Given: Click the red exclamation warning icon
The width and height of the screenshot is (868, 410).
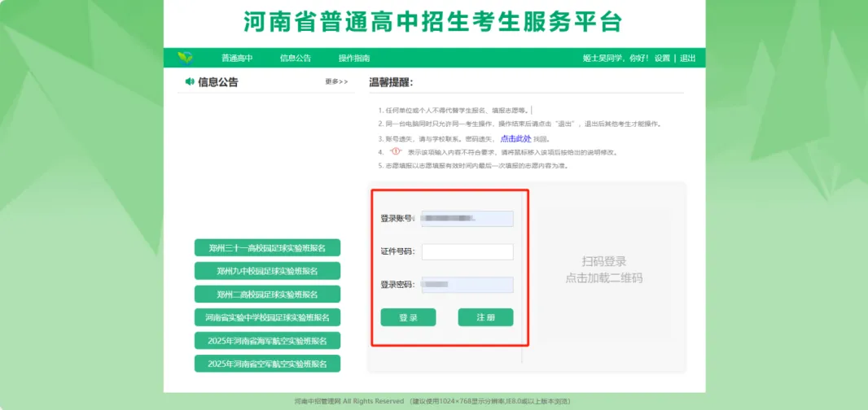Looking at the screenshot, I should (395, 151).
